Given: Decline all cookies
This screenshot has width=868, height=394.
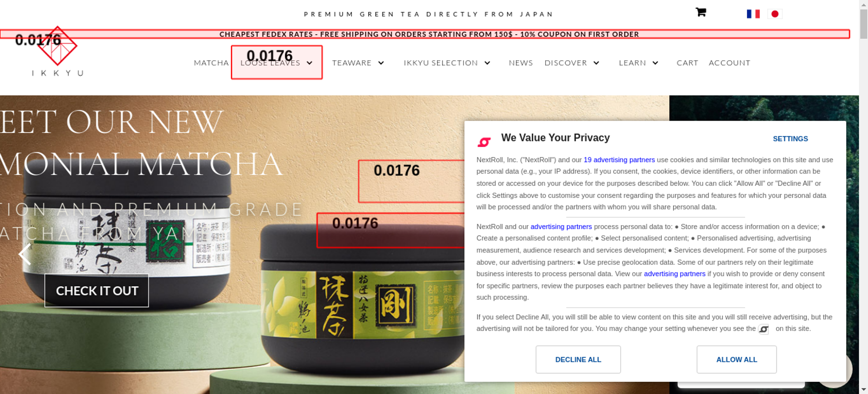Looking at the screenshot, I should point(578,360).
